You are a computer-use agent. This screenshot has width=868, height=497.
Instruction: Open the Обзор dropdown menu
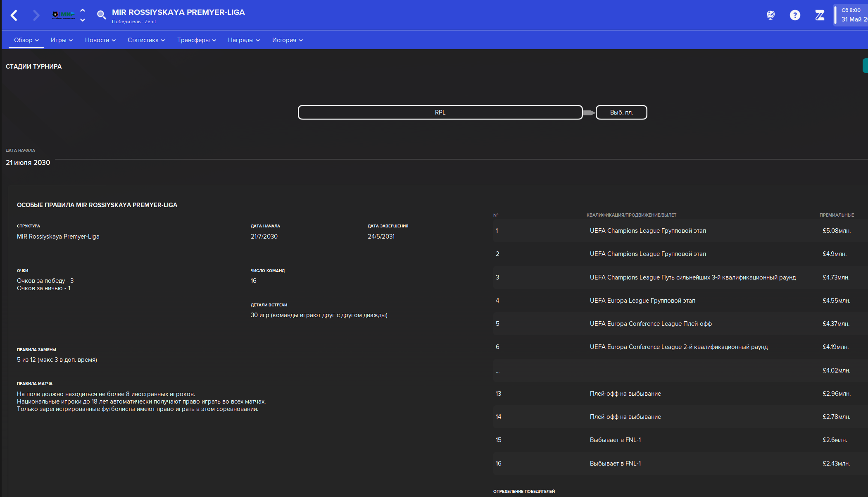[26, 40]
